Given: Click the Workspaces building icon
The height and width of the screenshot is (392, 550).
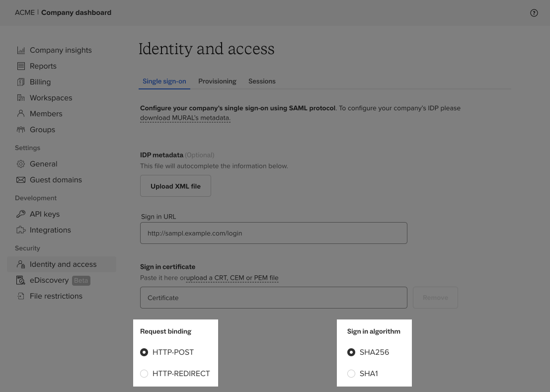Looking at the screenshot, I should (21, 98).
